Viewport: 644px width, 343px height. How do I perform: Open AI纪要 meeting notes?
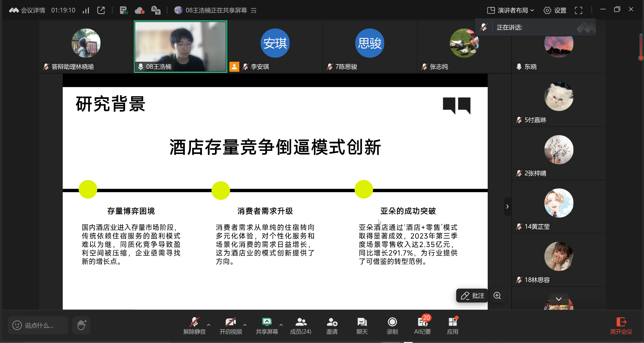(x=422, y=325)
